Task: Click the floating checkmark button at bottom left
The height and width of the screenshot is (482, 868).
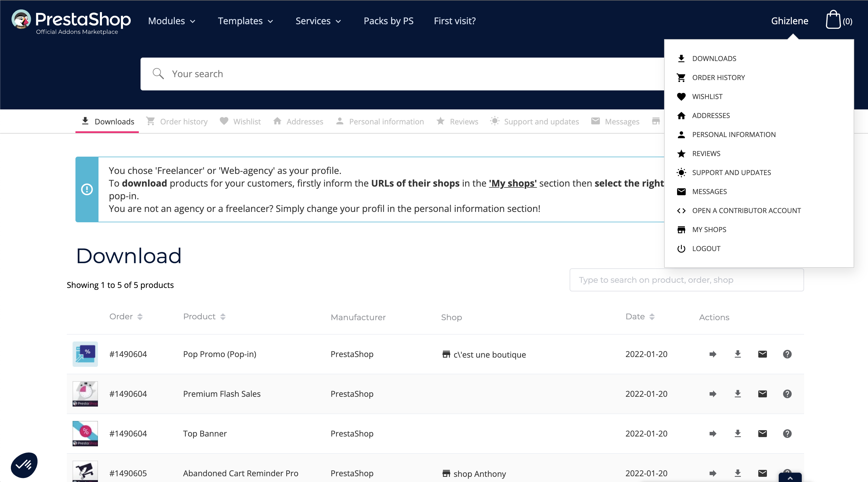Action: point(24,465)
